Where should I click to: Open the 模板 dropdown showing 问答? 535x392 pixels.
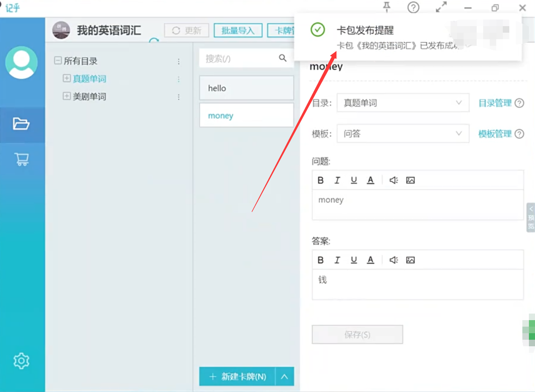[403, 134]
